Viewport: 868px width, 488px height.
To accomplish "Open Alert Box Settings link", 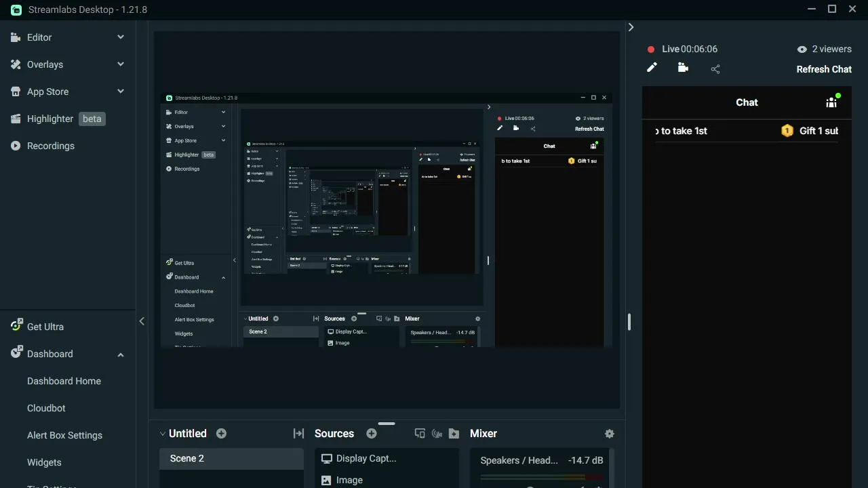I will tap(64, 435).
